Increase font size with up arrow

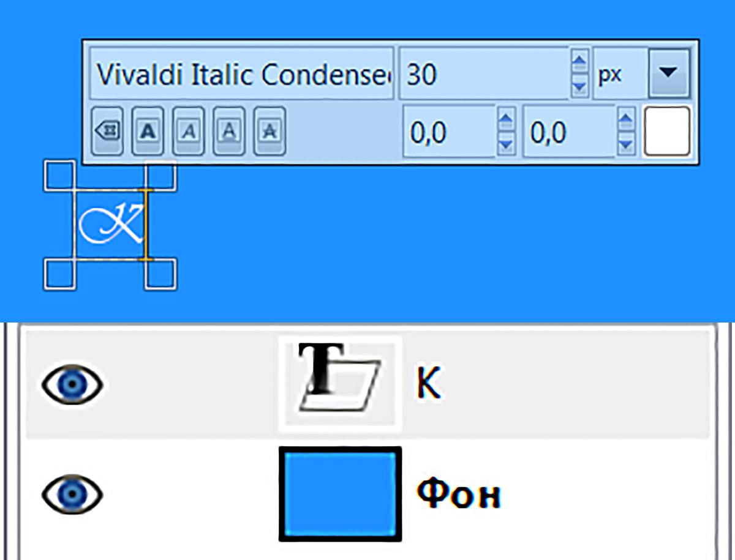click(x=579, y=61)
